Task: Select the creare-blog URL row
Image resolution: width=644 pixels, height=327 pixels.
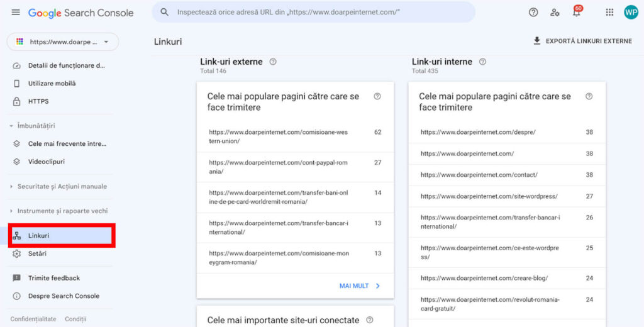Action: click(x=507, y=279)
